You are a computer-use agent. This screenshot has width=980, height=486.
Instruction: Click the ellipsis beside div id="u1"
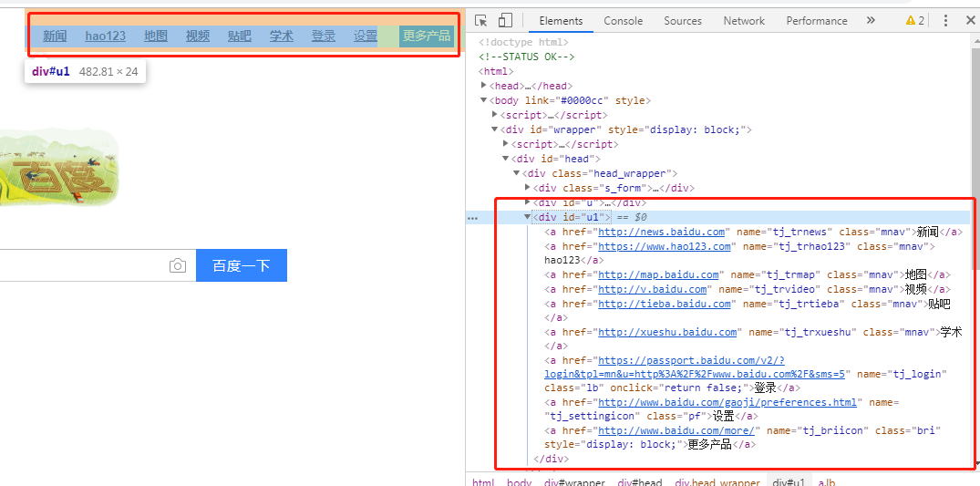tap(472, 218)
